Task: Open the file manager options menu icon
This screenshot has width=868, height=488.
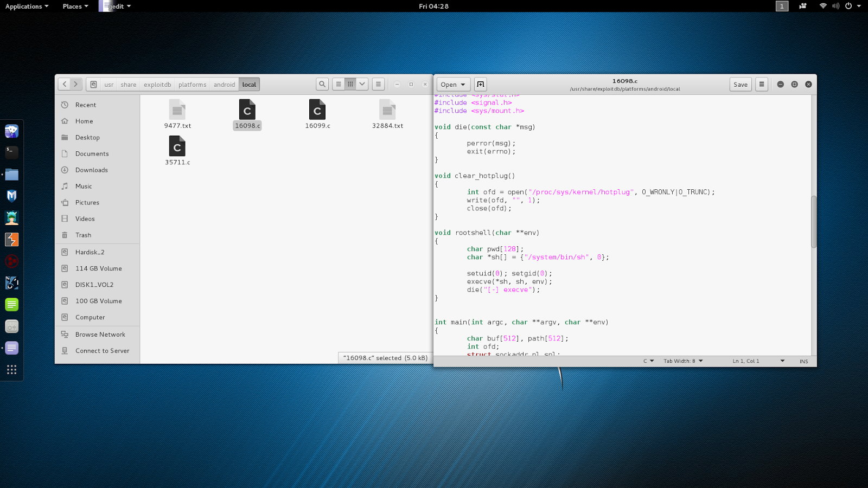Action: coord(378,84)
